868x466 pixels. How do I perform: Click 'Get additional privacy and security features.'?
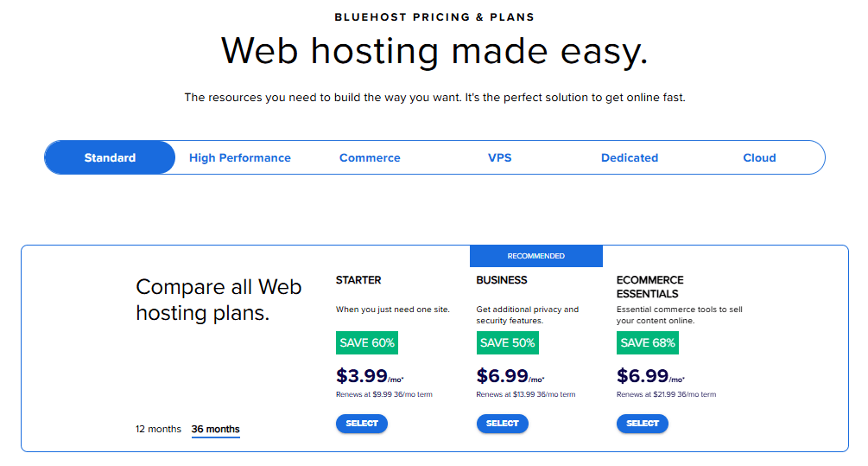pos(528,315)
